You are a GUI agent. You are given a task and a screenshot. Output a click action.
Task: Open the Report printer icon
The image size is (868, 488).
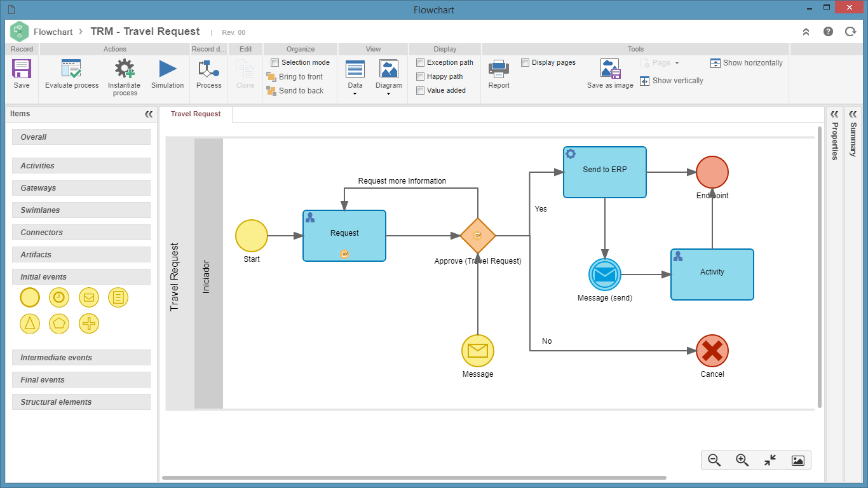click(499, 69)
